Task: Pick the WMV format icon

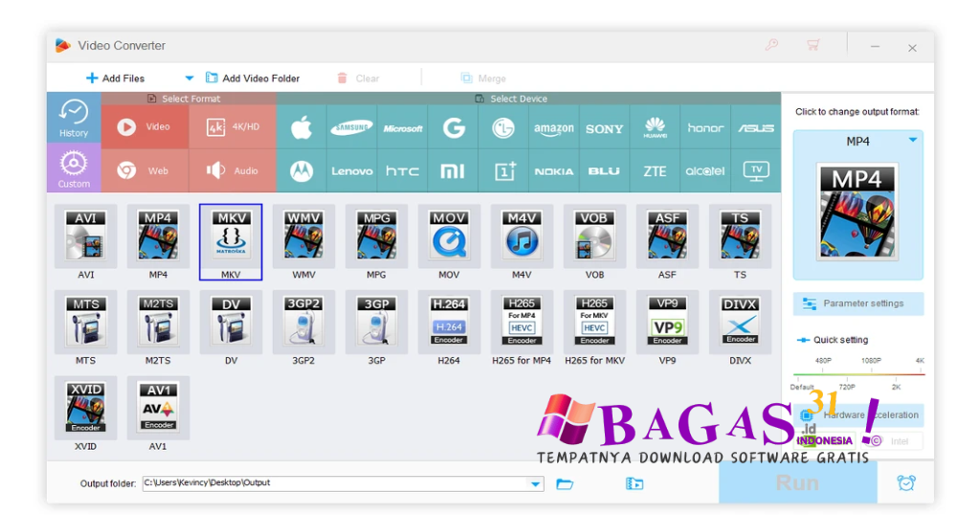Action: (303, 236)
